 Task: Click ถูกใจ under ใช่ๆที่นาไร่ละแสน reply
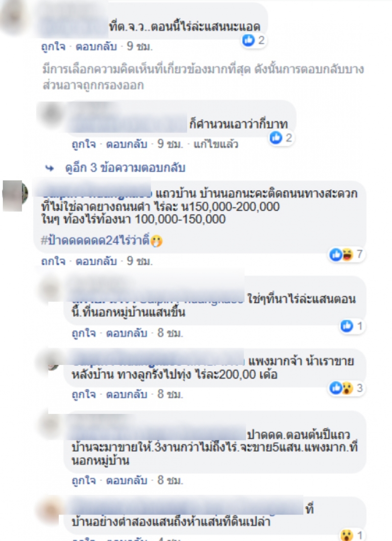(84, 333)
